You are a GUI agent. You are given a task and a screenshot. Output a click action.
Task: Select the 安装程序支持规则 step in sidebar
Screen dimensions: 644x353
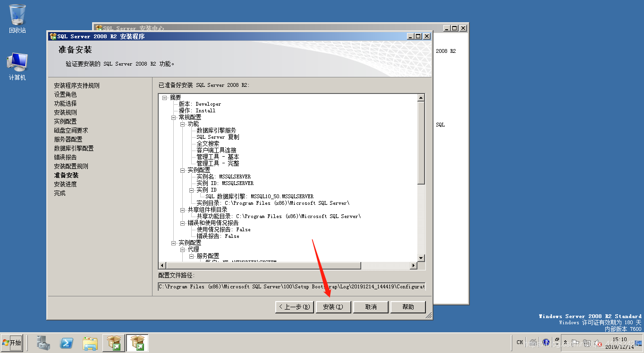76,85
